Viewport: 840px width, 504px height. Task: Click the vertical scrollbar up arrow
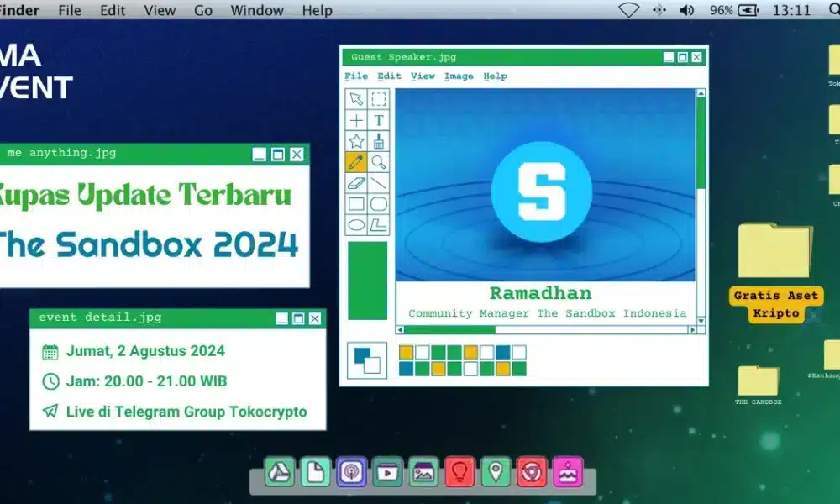tap(701, 93)
